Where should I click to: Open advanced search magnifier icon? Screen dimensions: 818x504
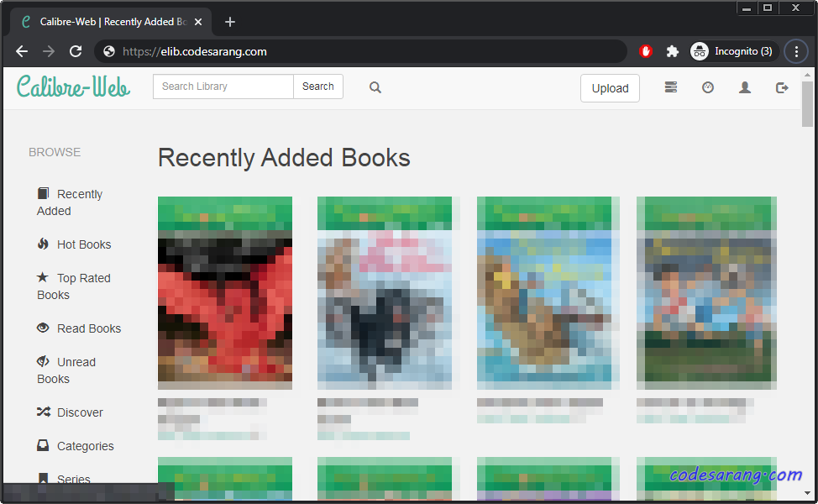375,87
